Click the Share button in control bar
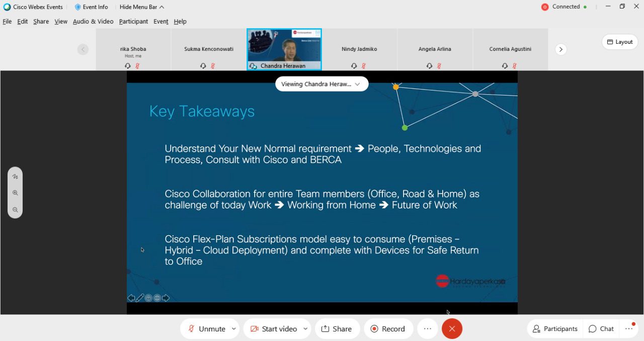Screen dimensions: 644x341 coord(337,329)
